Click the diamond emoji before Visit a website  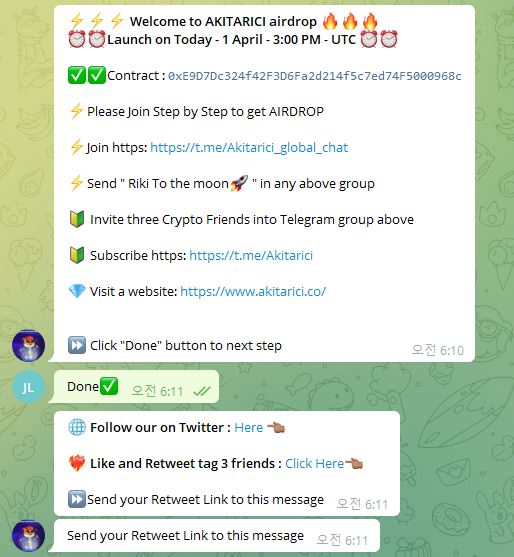click(77, 291)
